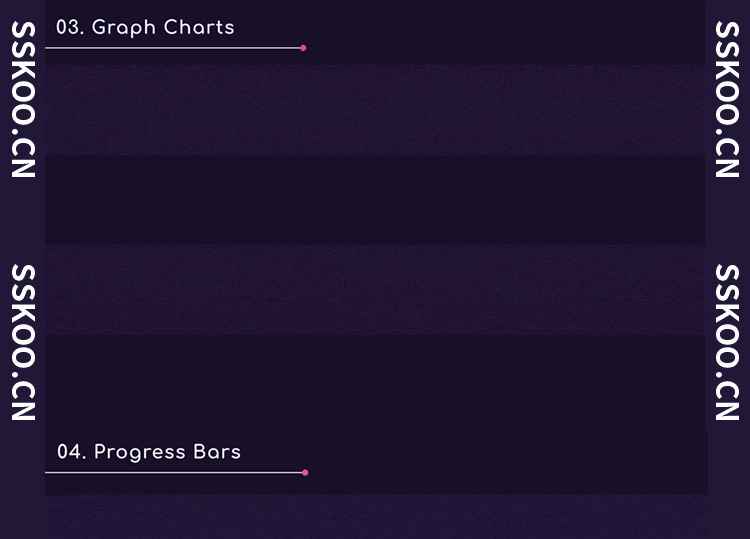The height and width of the screenshot is (539, 750).
Task: Select the first dark band between purple bands
Action: 375,200
